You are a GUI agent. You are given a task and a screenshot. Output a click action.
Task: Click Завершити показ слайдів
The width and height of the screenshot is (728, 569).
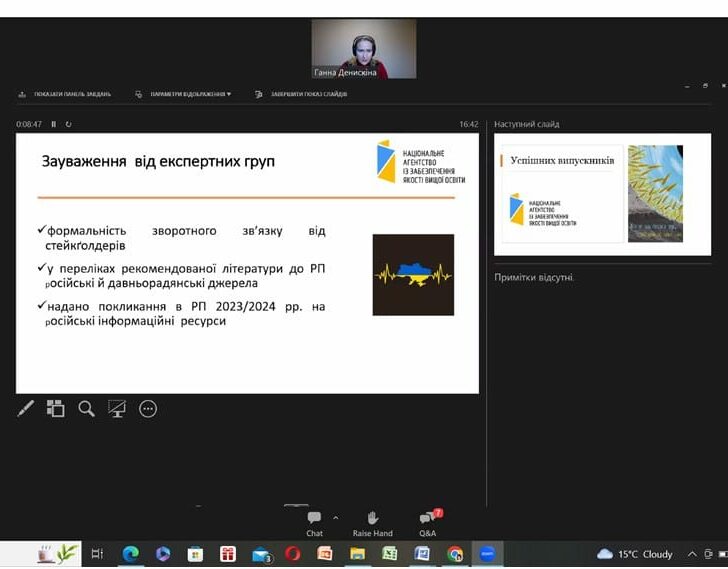coord(302,94)
